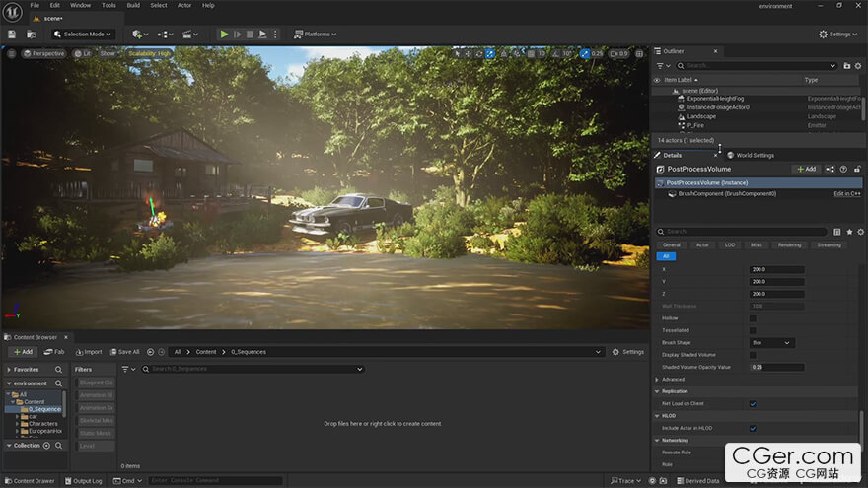Open the Selection Mode dropdown
The width and height of the screenshot is (868, 488).
(x=84, y=34)
